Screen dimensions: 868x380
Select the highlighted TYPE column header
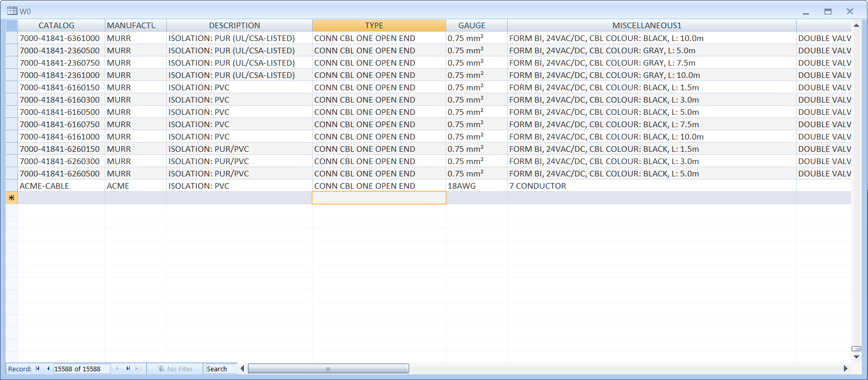(379, 25)
